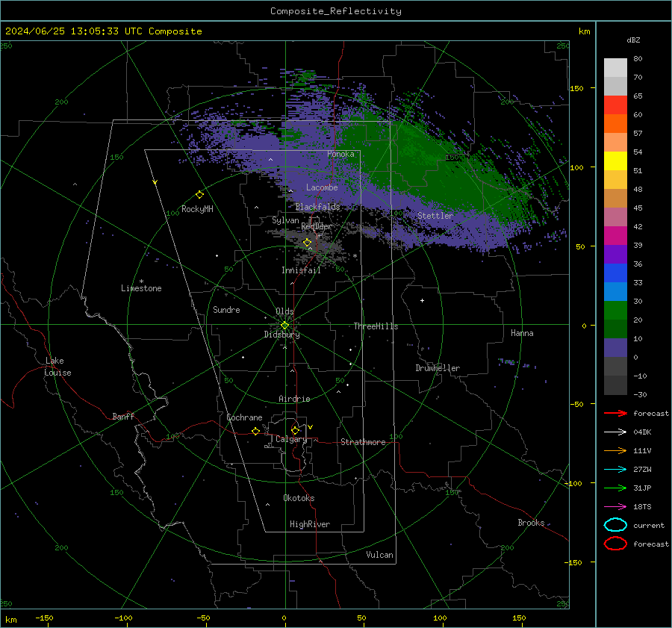Click the km label at bottom left
The width and height of the screenshot is (672, 628).
click(11, 620)
